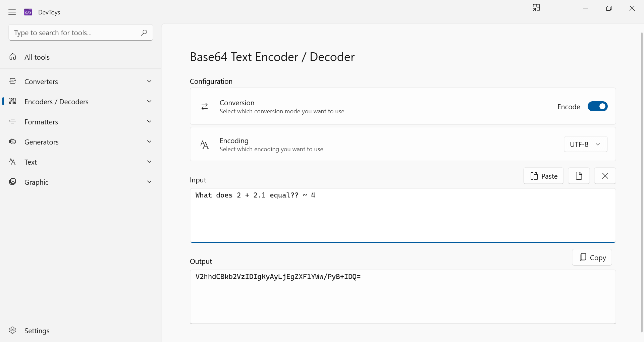Collapse the Encoders / Decoders chevron
This screenshot has width=644, height=342.
point(149,101)
